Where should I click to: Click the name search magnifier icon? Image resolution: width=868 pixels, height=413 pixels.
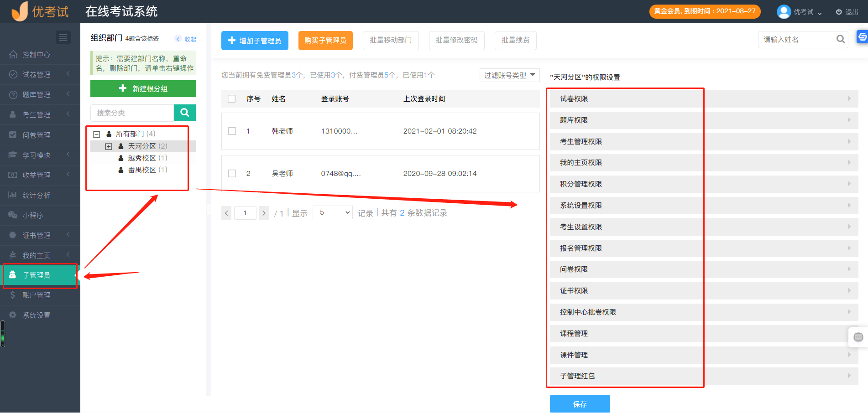[x=841, y=40]
